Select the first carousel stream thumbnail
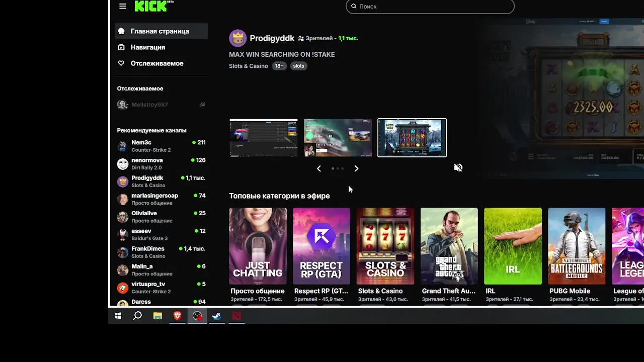Viewport: 644px width, 362px height. point(264,138)
